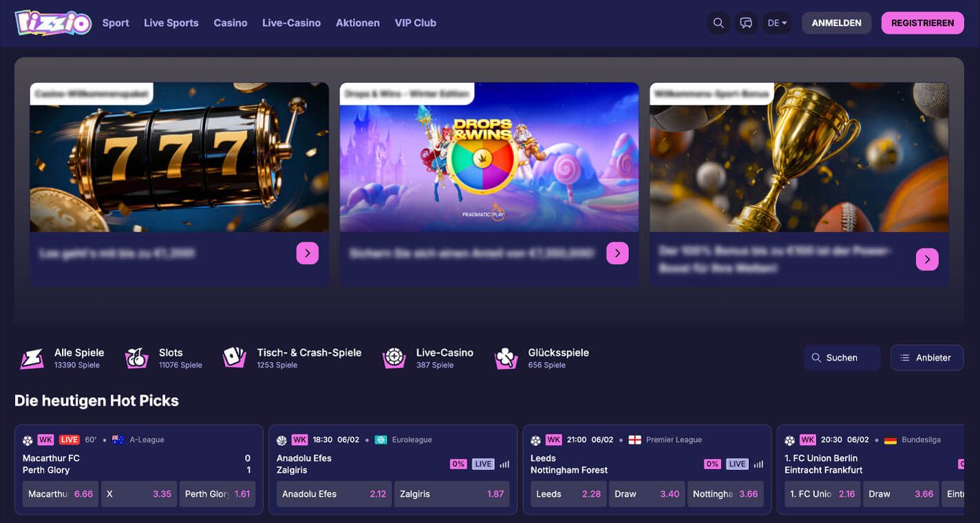
Task: Click the search magnifier icon in header
Action: [x=718, y=23]
